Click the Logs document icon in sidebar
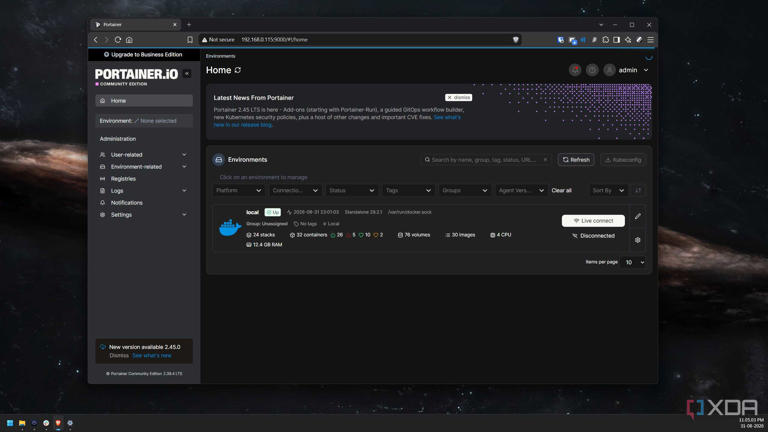Image resolution: width=768 pixels, height=432 pixels. click(x=102, y=191)
